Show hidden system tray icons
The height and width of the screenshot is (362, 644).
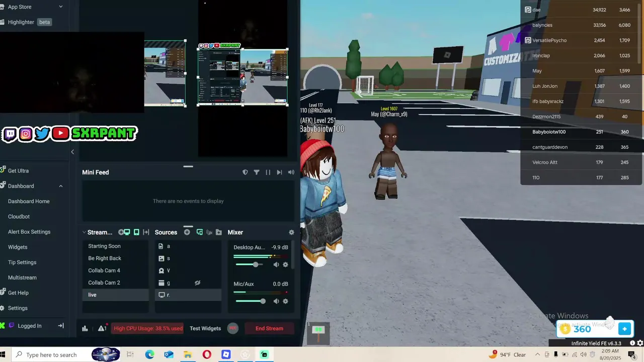coord(537,354)
